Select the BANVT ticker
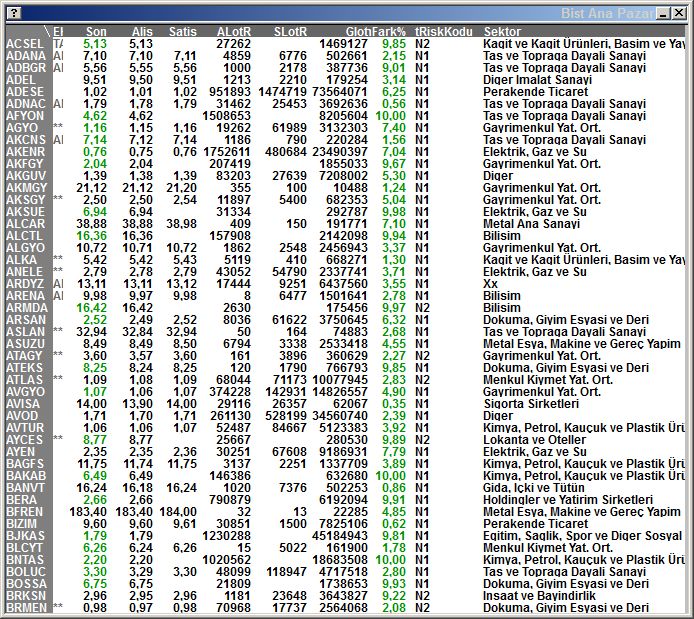The width and height of the screenshot is (694, 619). 25,488
